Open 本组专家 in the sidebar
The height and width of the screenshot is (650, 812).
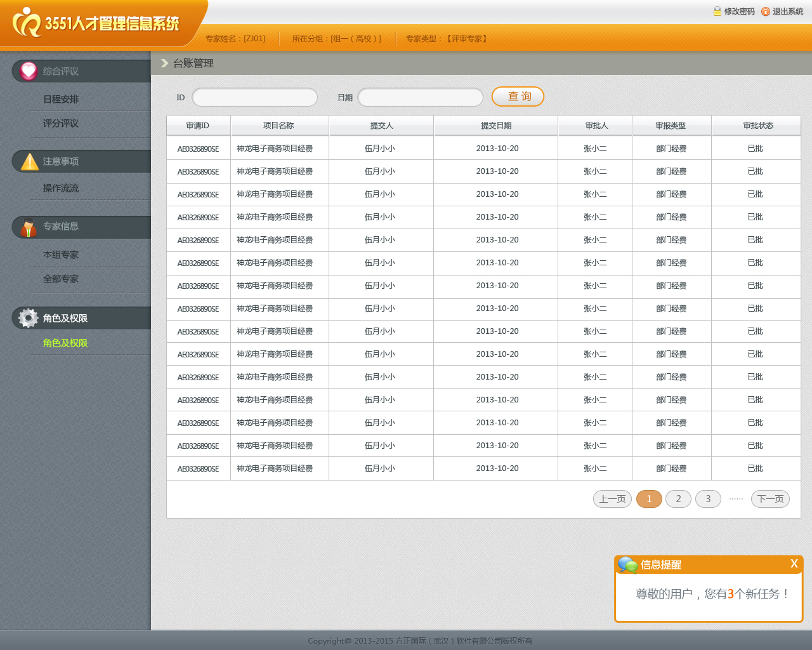61,255
